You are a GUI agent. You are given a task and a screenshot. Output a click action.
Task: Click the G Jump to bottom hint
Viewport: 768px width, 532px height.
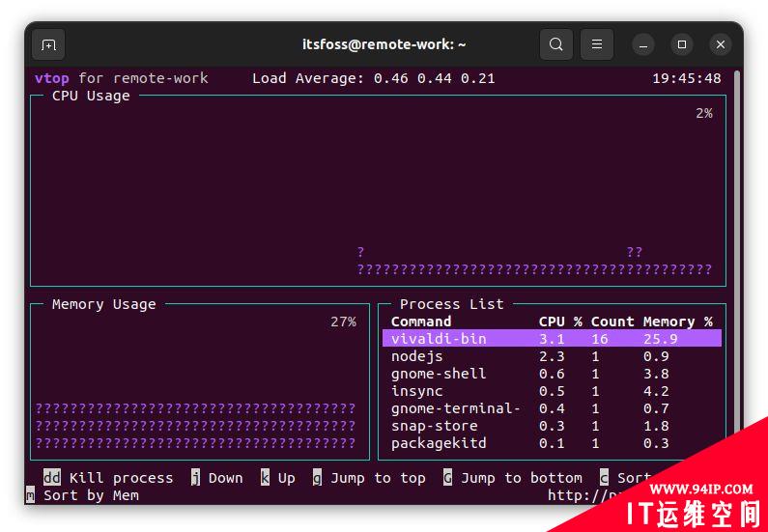tap(512, 478)
